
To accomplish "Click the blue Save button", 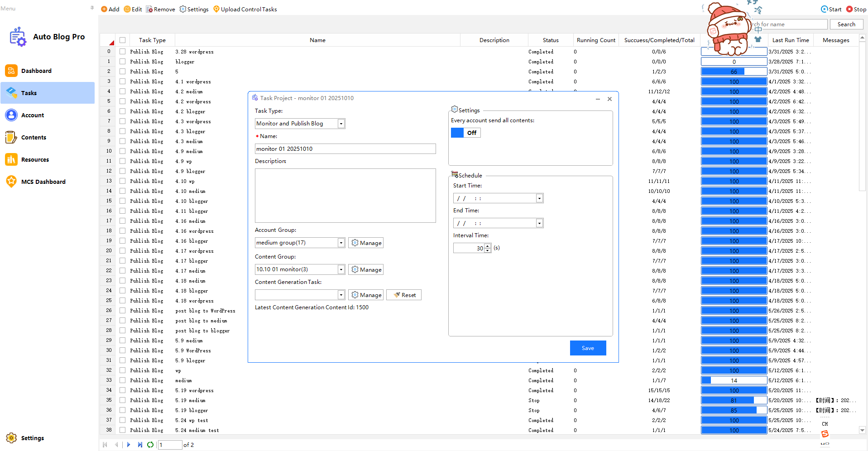I will pyautogui.click(x=588, y=348).
